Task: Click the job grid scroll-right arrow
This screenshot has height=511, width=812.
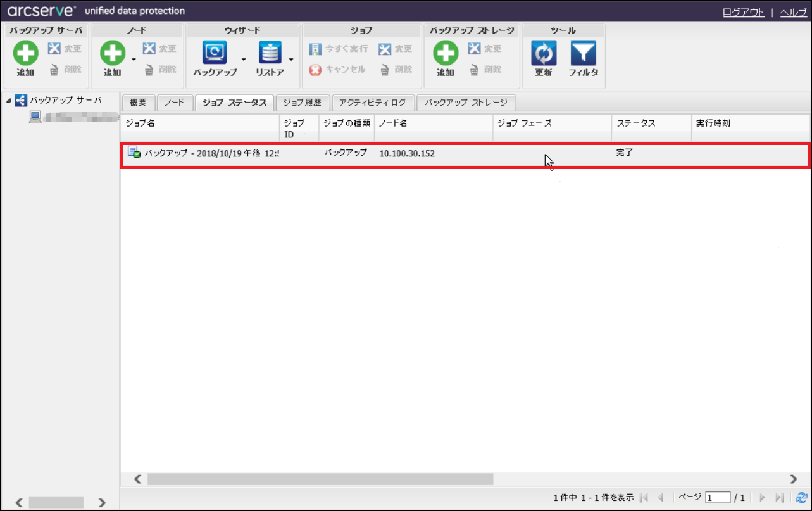Action: click(x=794, y=479)
